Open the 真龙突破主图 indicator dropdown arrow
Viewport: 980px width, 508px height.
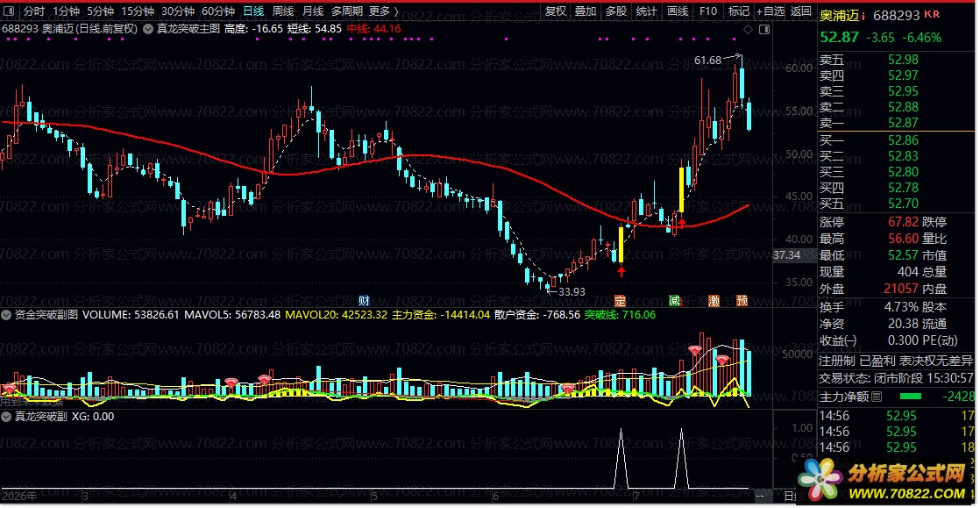tap(149, 29)
